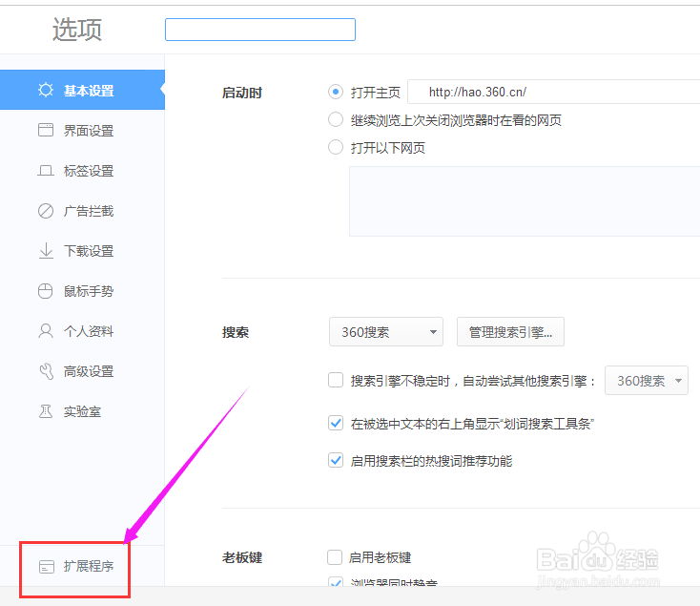Select the 打开以下网页 radio option
Image resolution: width=700 pixels, height=606 pixels.
(336, 147)
